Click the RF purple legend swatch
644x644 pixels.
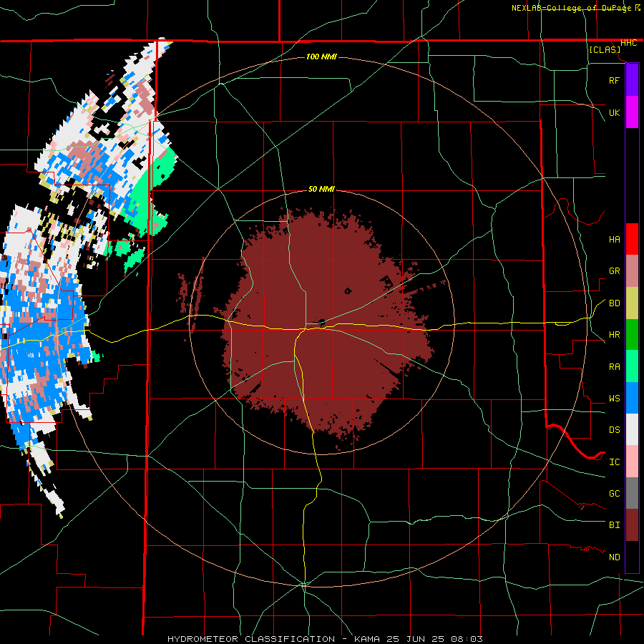[632, 80]
